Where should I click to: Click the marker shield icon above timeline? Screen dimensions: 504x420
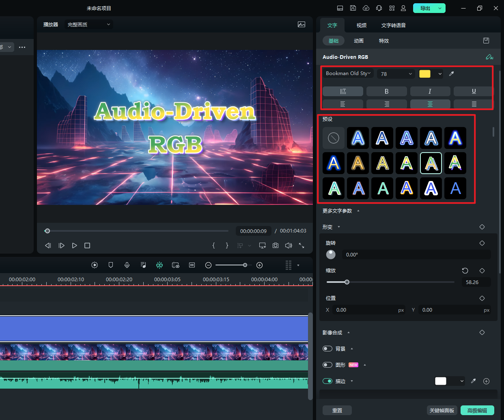pos(111,265)
